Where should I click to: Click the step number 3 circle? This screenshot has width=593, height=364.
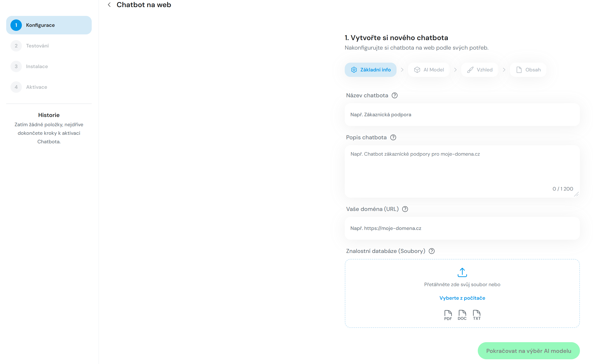coord(16,66)
